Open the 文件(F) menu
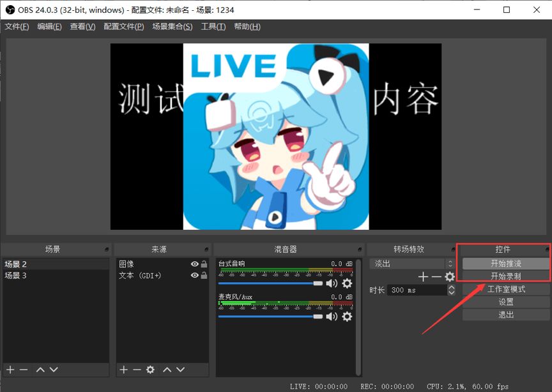 pyautogui.click(x=17, y=27)
